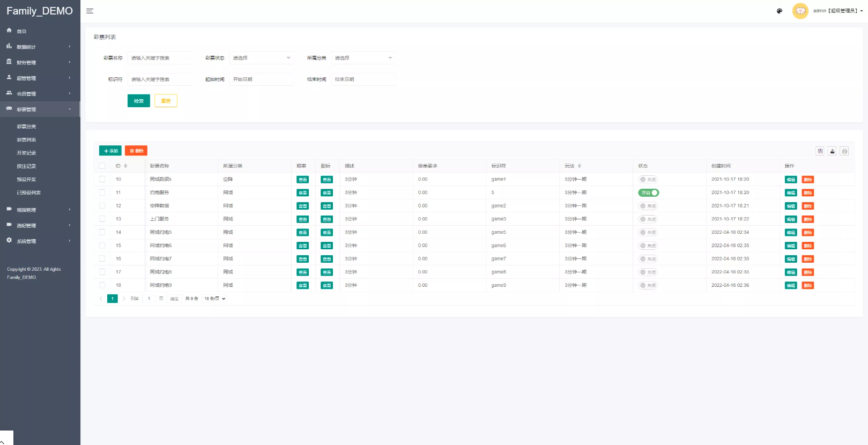Click the column filter icon above table
The image size is (868, 445).
pos(820,151)
